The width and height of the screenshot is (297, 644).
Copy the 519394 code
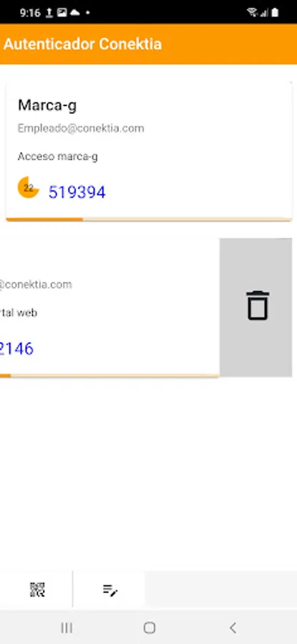coord(77,192)
